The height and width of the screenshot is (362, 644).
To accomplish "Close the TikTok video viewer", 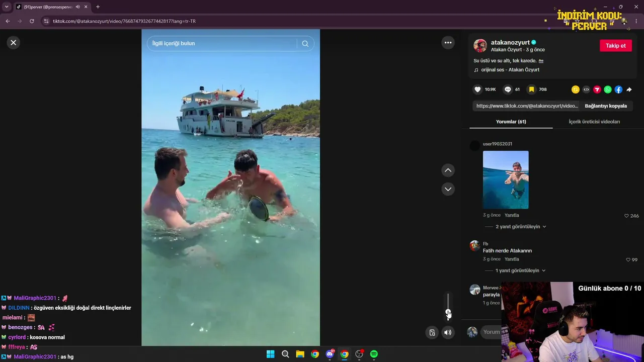I will [x=14, y=43].
